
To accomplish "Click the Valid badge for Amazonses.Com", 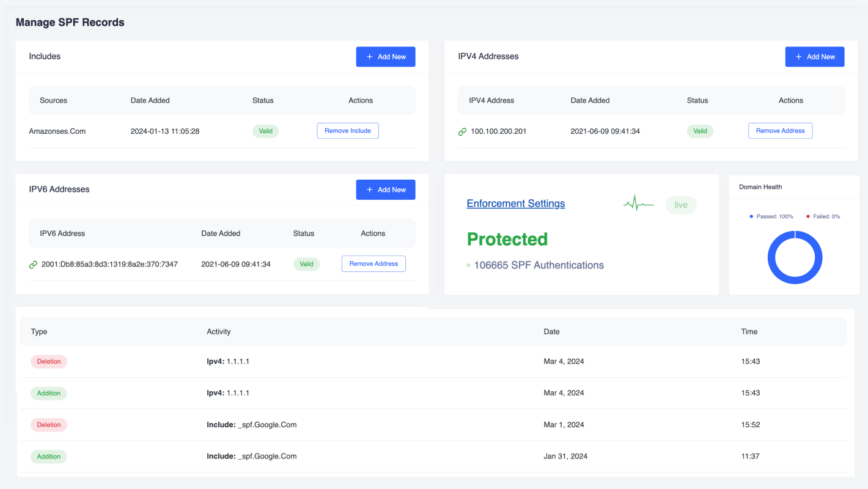I will tap(265, 131).
